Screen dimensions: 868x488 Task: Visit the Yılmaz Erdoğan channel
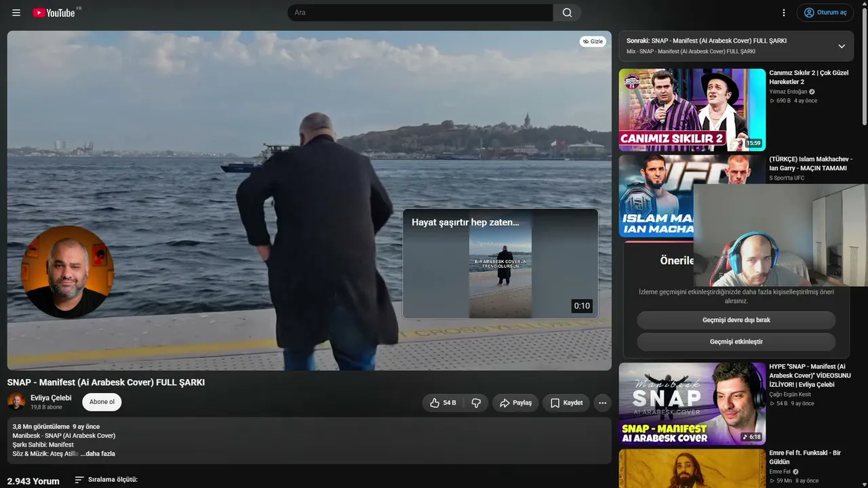788,91
